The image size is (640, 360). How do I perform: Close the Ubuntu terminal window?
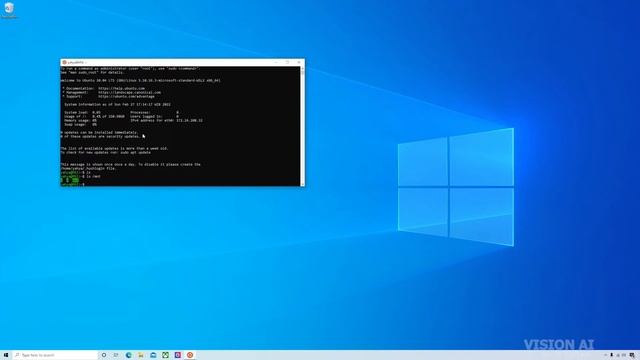pyautogui.click(x=299, y=62)
